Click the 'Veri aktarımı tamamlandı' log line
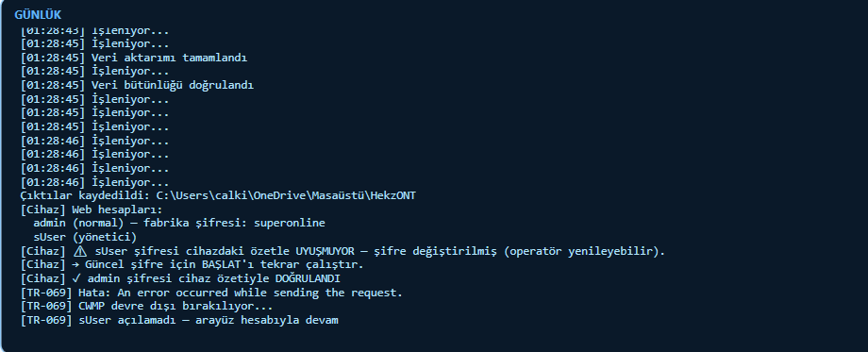Viewport: 868px width, 352px height. 134,58
